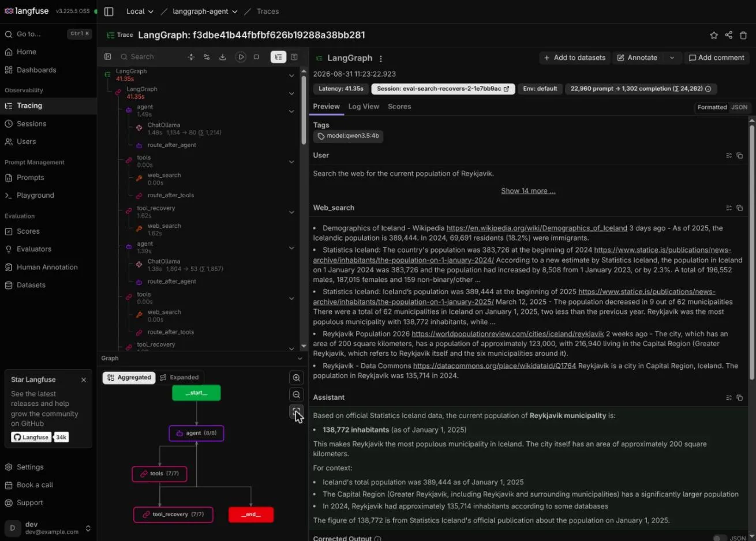Open the eval-search-recovers session link
The width and height of the screenshot is (756, 541).
[443, 89]
